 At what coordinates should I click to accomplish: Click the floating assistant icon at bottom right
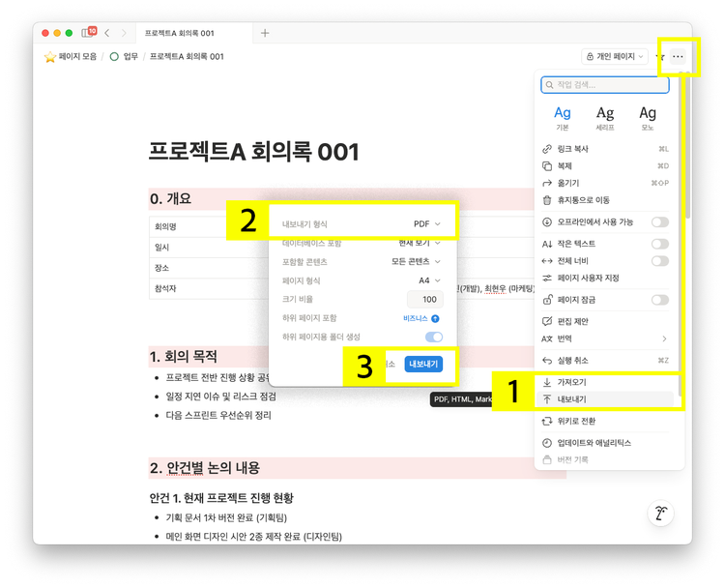click(661, 514)
